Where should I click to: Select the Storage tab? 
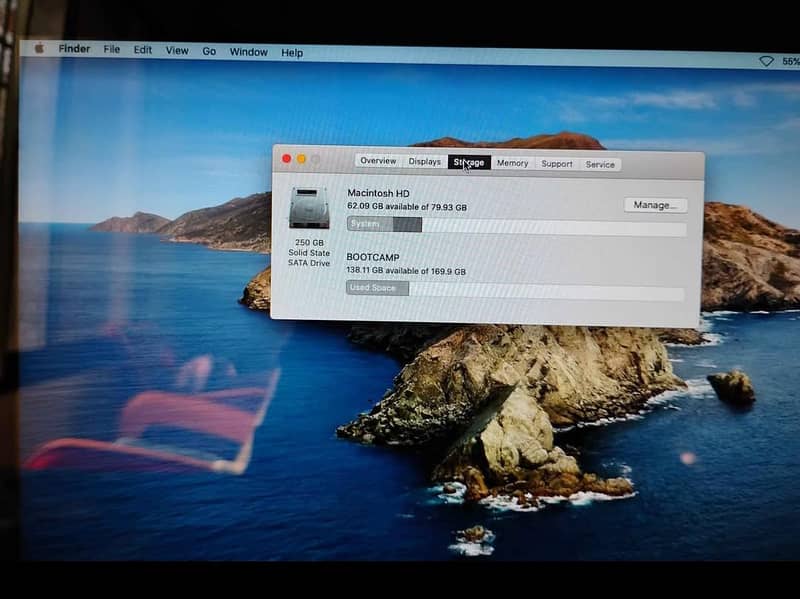pos(469,163)
